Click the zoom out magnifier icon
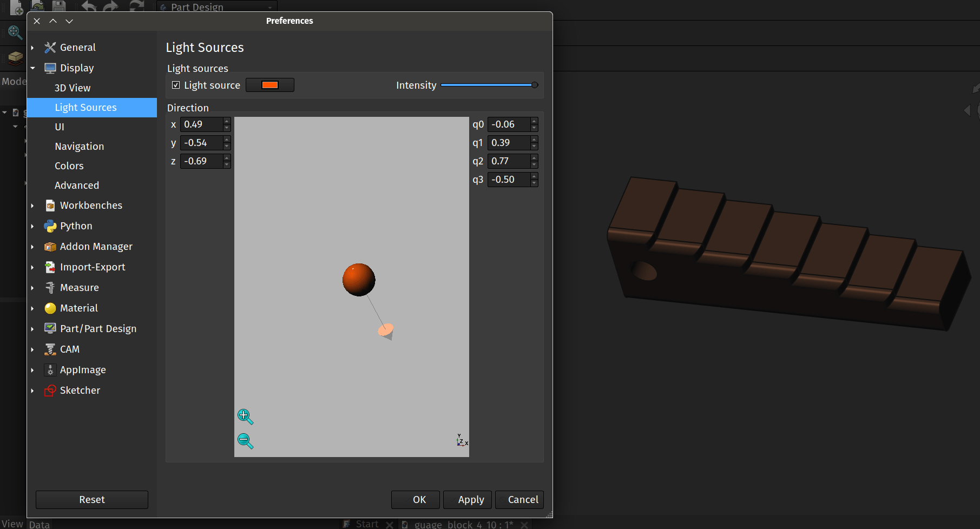This screenshot has width=980, height=529. (x=245, y=440)
